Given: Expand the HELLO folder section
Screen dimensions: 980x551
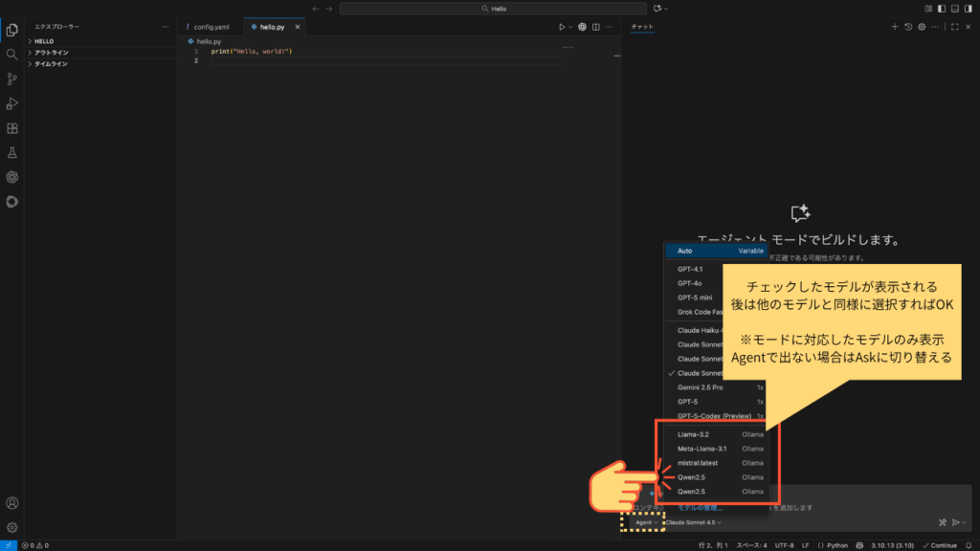Looking at the screenshot, I should (x=44, y=41).
